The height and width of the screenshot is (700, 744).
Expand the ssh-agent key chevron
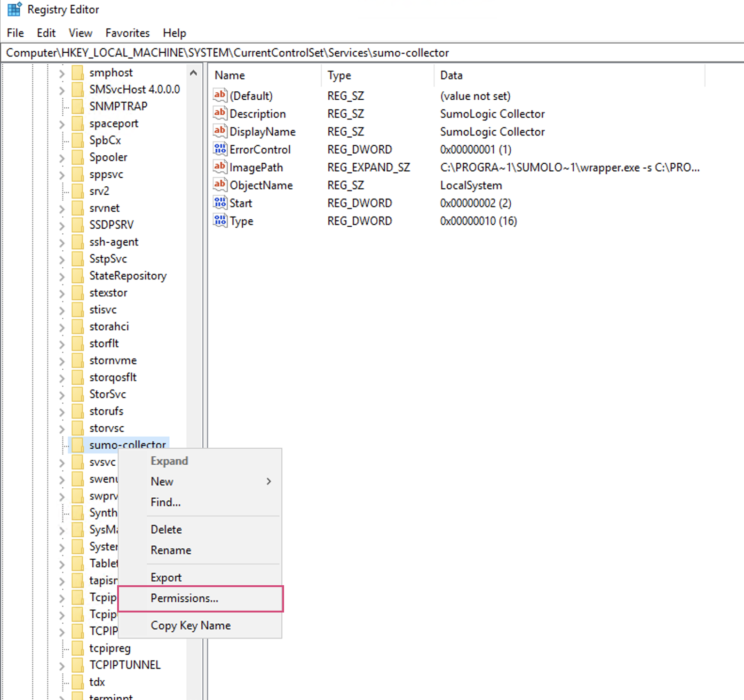62,242
